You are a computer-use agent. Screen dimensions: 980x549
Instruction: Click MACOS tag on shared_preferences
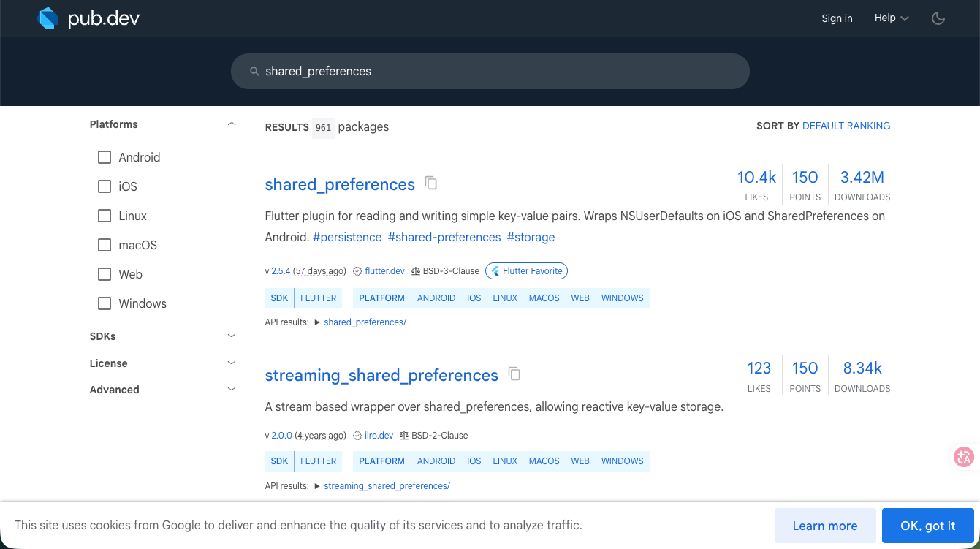544,298
